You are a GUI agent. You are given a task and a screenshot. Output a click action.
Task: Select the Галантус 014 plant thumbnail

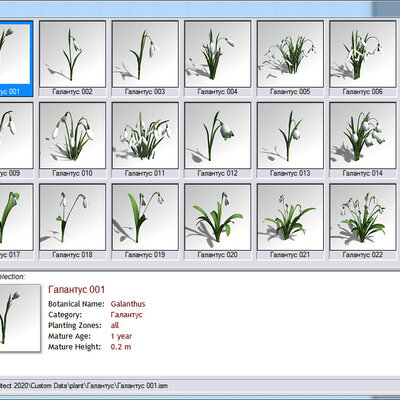pos(363,136)
